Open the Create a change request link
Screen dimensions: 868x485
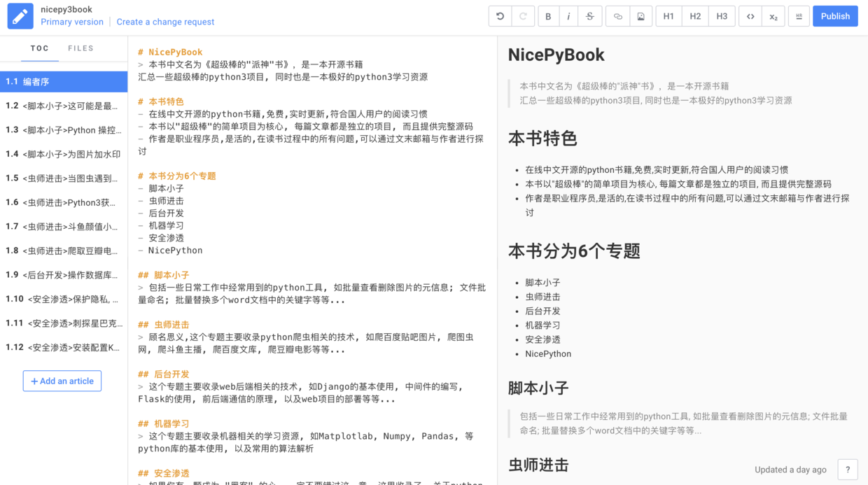(x=165, y=22)
